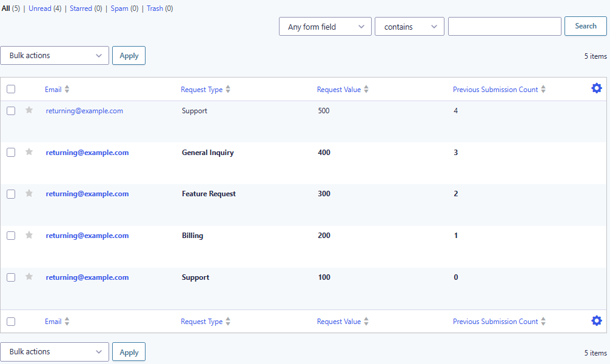Check the select-all checkbox in table header
Image resolution: width=610 pixels, height=364 pixels.
click(11, 89)
